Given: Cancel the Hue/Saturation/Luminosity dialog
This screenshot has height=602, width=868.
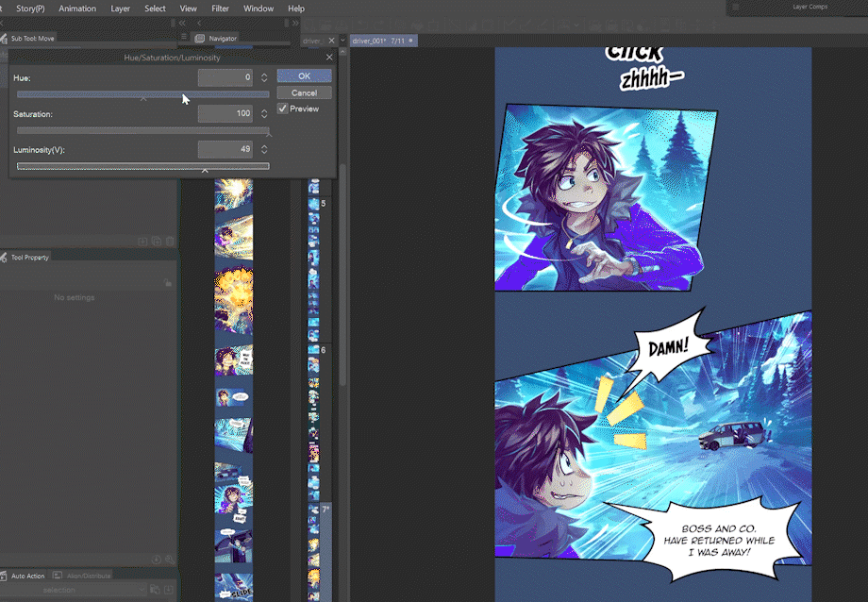Looking at the screenshot, I should 304,92.
